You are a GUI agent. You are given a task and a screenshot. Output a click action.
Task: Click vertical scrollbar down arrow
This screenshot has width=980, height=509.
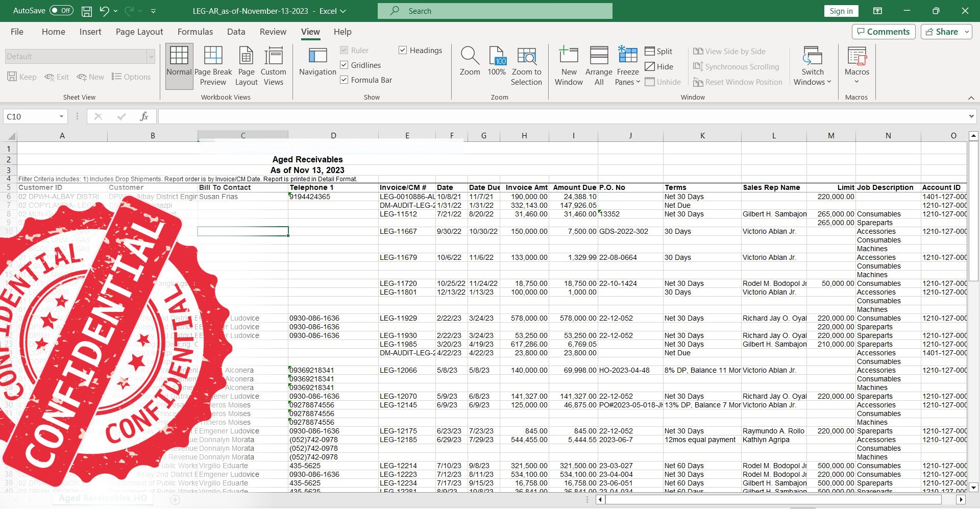coord(973,487)
